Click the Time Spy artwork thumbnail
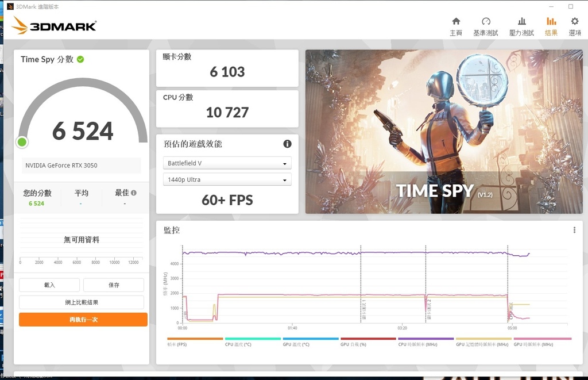Screen dimensions: 588x380 click(x=444, y=132)
